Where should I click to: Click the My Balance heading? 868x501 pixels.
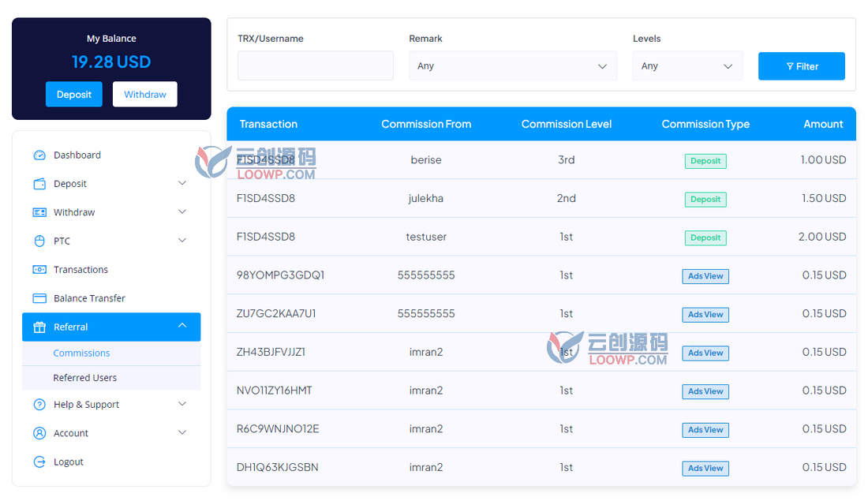coord(111,38)
